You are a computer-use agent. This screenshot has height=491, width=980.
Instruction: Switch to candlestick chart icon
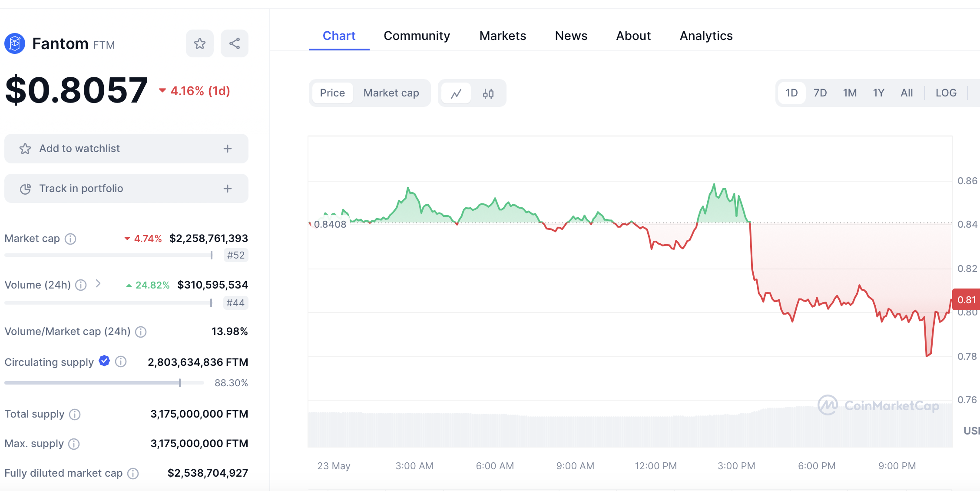coord(488,93)
